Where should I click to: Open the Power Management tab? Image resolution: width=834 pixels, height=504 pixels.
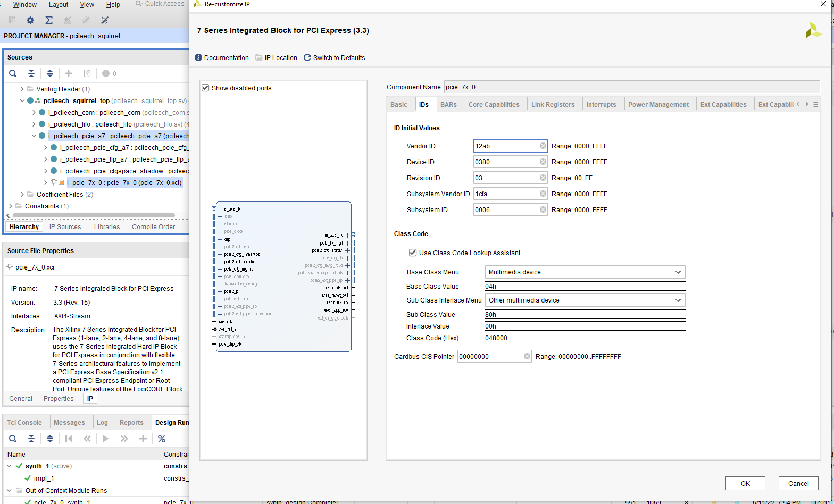658,104
